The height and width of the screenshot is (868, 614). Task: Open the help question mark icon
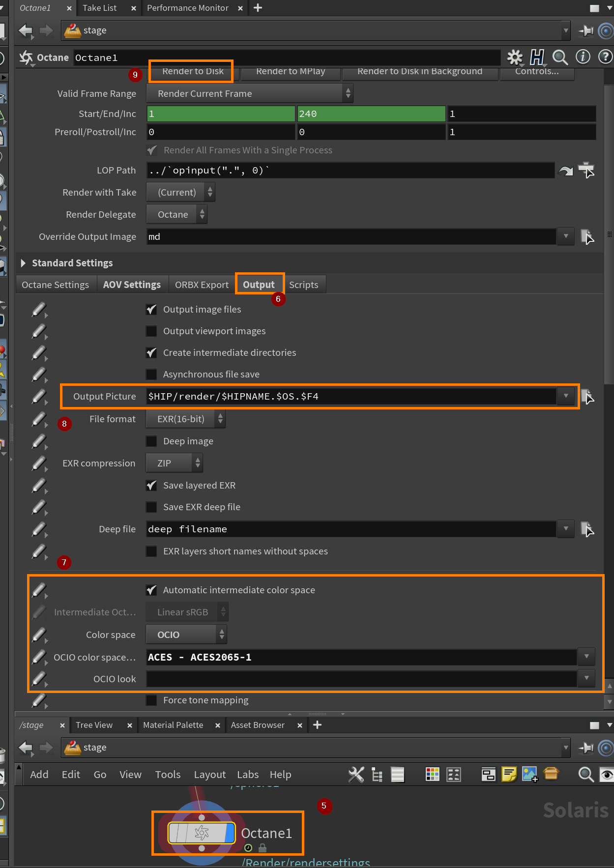click(606, 57)
